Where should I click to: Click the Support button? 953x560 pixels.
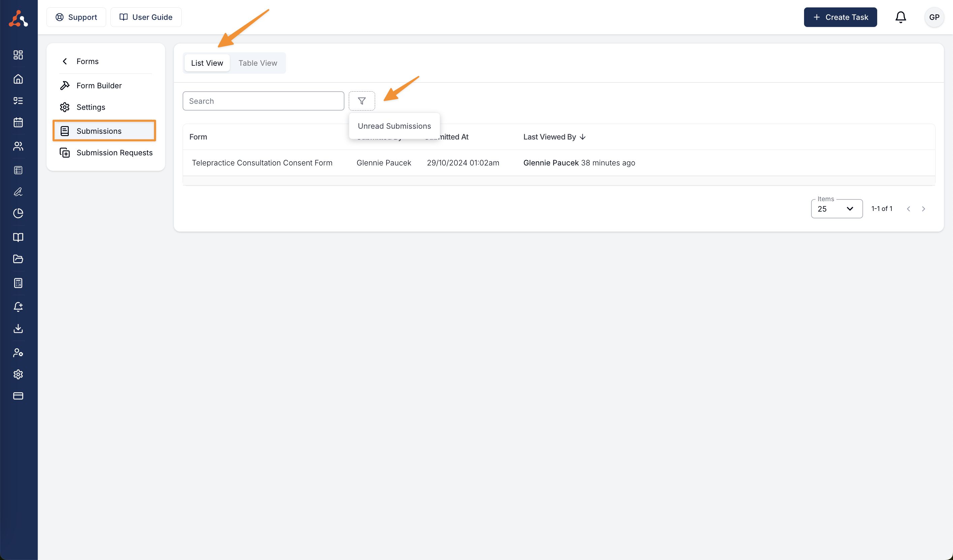click(76, 17)
